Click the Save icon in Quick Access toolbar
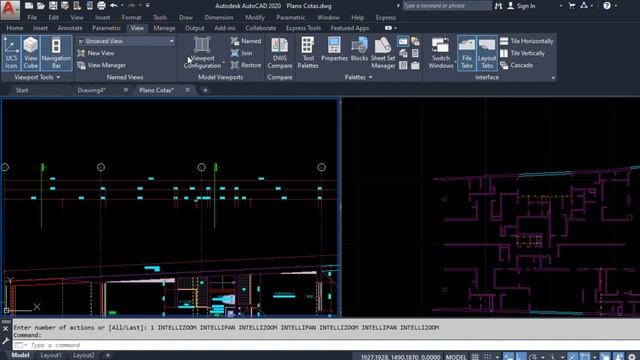The height and width of the screenshot is (360, 640). (53, 6)
